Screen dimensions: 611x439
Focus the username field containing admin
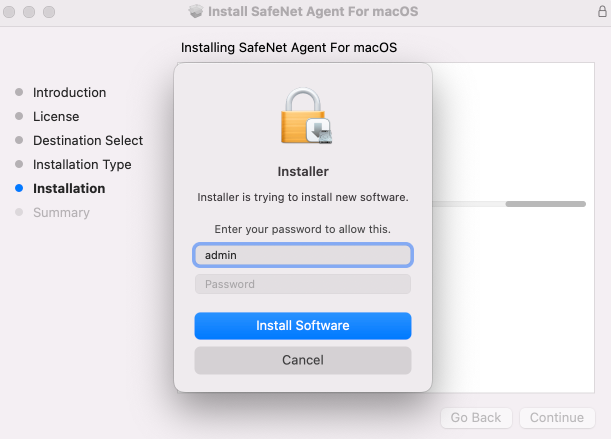coord(302,255)
